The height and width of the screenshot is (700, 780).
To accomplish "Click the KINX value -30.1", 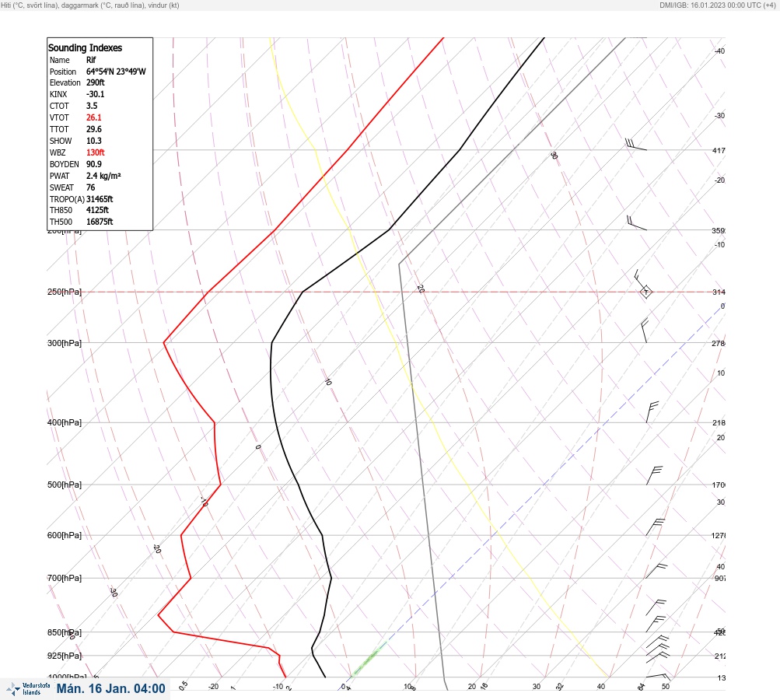I will 95,94.
